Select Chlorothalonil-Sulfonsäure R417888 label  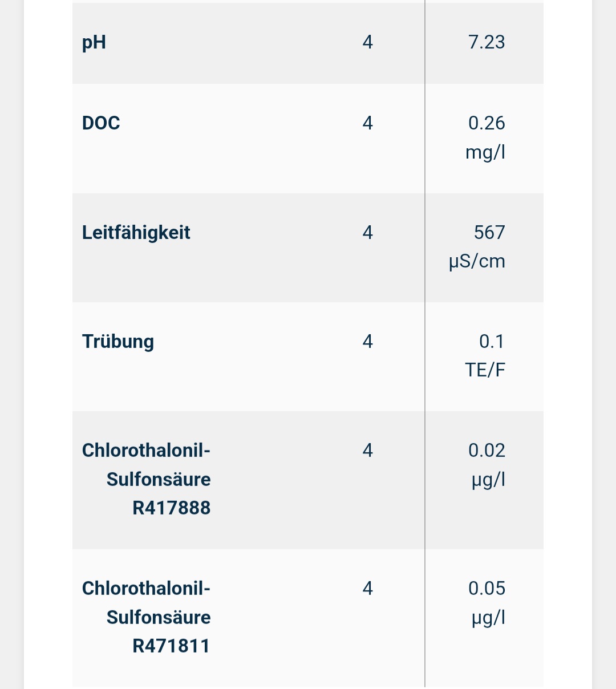click(x=147, y=479)
